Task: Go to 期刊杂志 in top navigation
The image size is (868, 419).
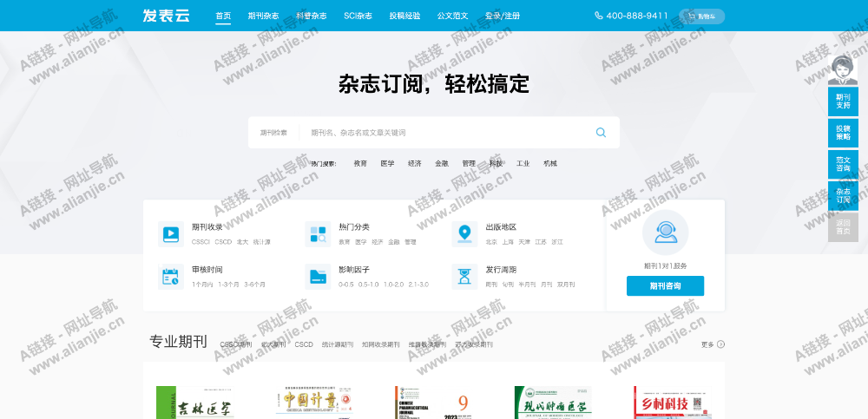Action: click(263, 16)
